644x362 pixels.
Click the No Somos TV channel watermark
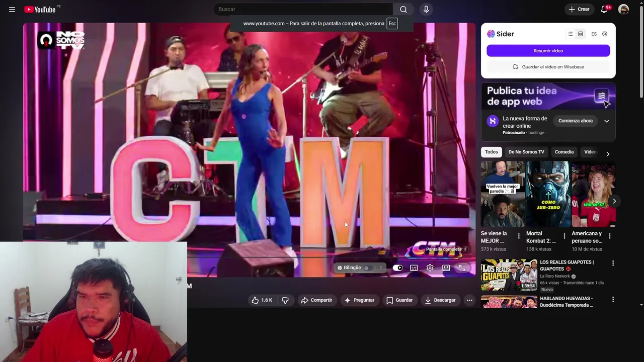point(61,40)
